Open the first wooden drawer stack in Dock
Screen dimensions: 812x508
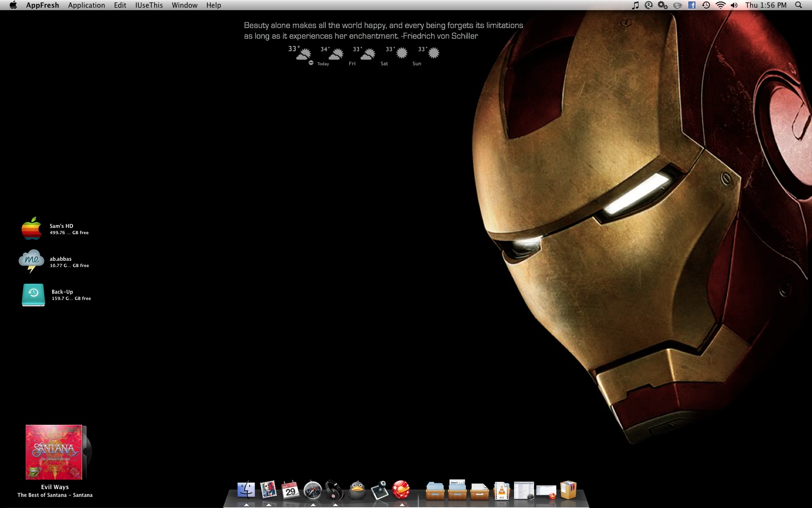coord(435,491)
